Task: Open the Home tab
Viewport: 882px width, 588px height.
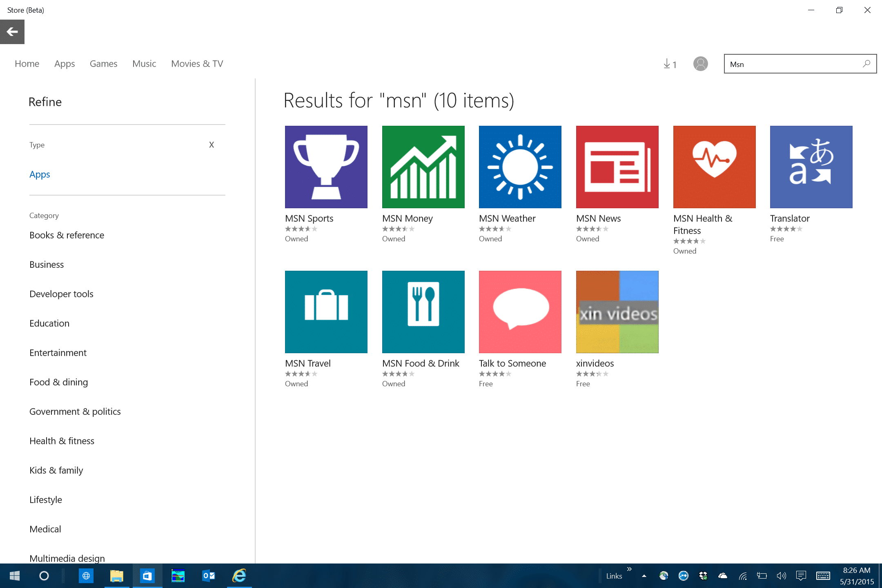Action: 27,64
